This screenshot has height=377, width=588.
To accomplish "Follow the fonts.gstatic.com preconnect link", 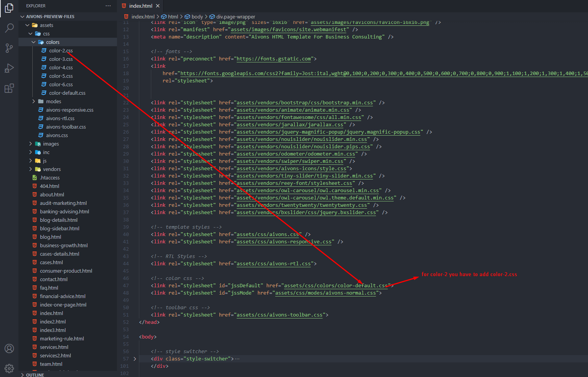I will pos(274,59).
